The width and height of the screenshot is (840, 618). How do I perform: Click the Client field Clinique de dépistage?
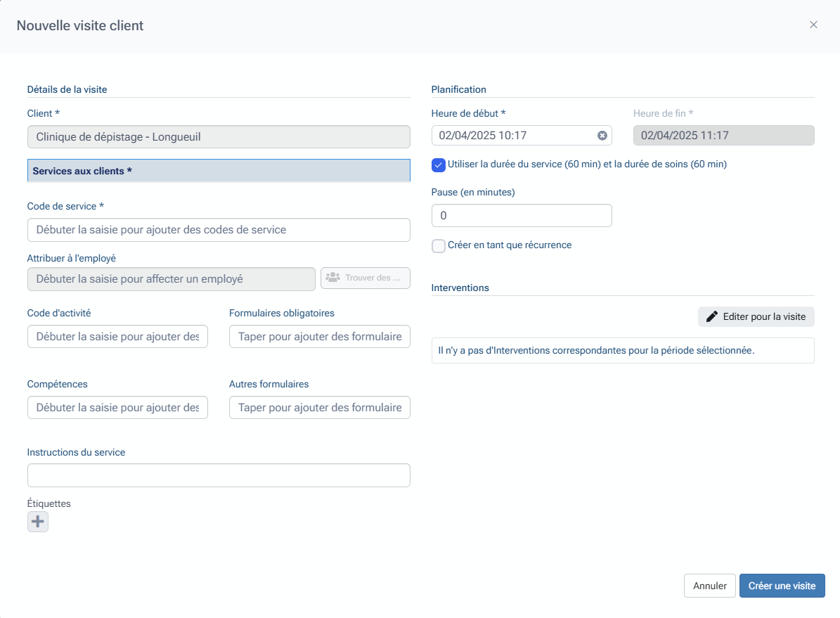219,137
